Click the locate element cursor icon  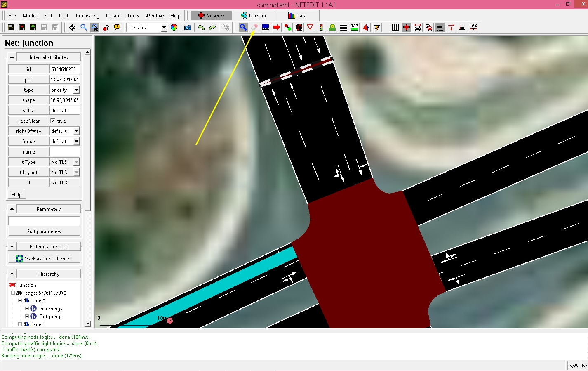(95, 27)
